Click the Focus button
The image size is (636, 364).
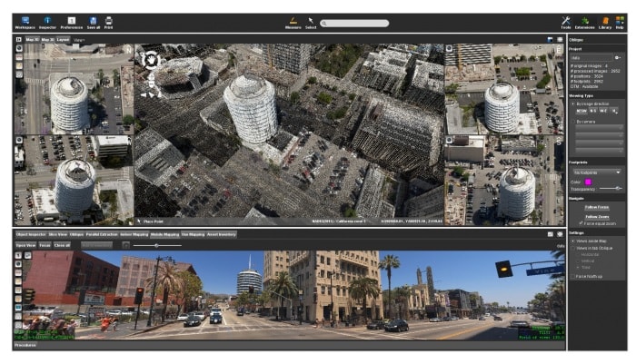tap(45, 245)
